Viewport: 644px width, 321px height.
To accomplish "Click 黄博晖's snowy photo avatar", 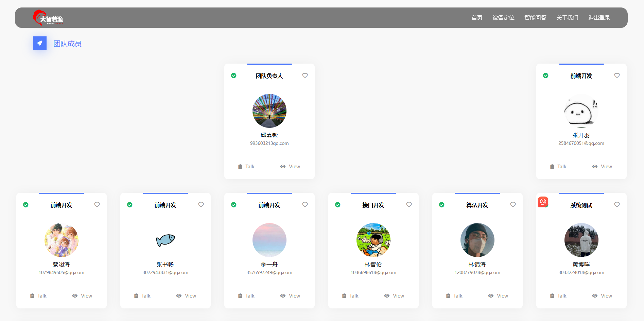I will click(x=581, y=240).
